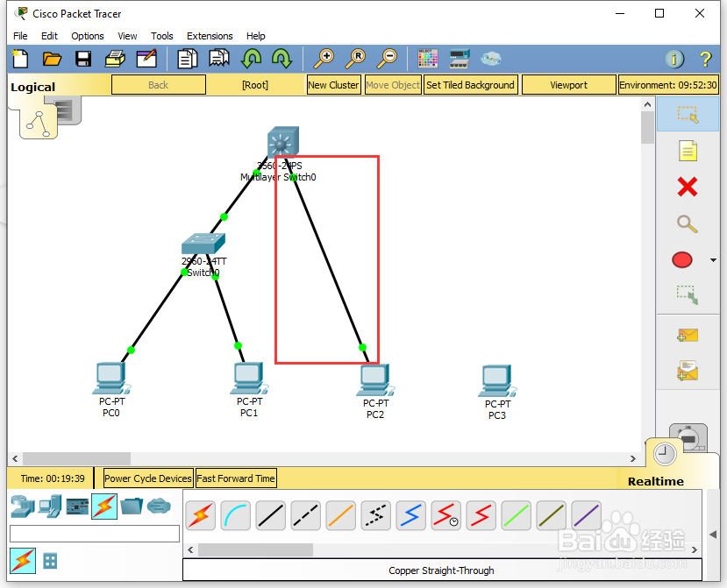Activate the Select tool
Image resolution: width=727 pixels, height=588 pixels.
[688, 114]
